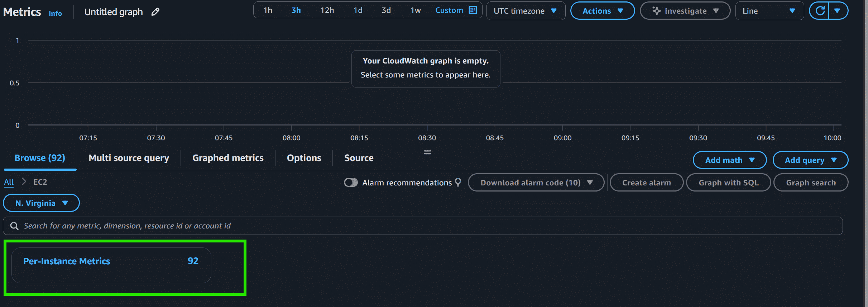Click the Create alarm button
Screen dimensions: 868x307
click(647, 183)
